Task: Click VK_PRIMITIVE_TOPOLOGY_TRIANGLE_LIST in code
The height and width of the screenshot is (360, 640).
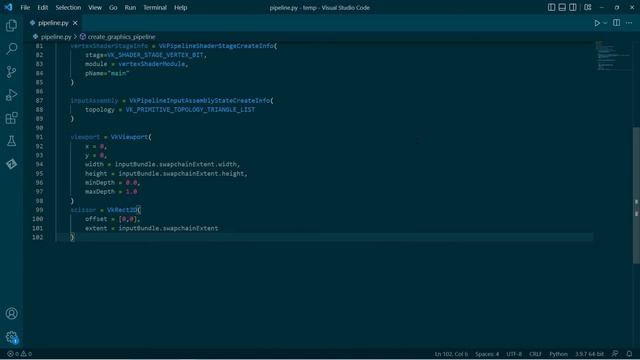Action: (x=190, y=110)
